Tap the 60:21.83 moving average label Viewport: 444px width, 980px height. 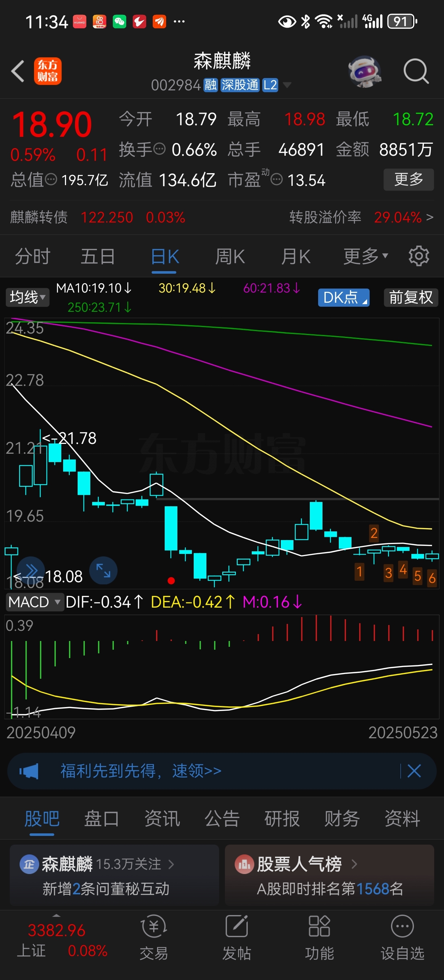click(271, 288)
